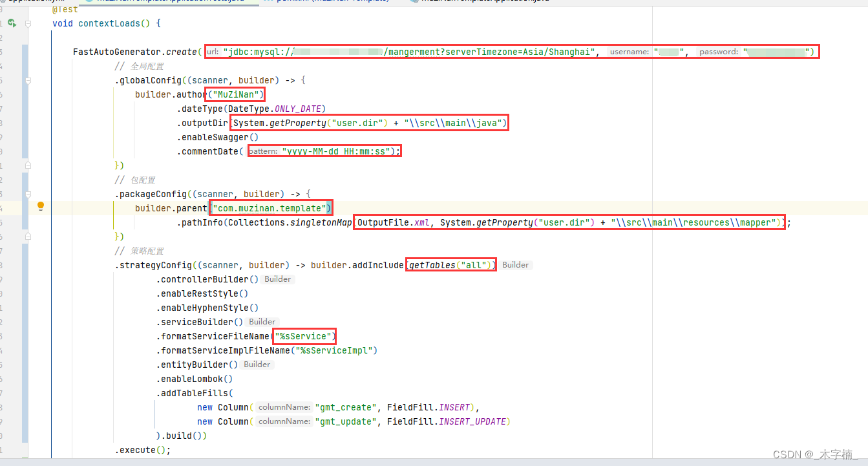
Task: Click the ).build()) call
Action: coord(182,436)
